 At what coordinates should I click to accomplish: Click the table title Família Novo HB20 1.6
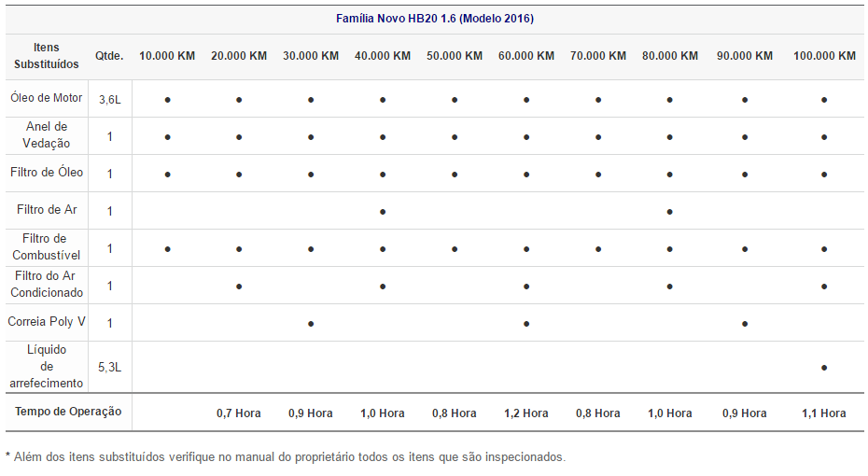(435, 19)
